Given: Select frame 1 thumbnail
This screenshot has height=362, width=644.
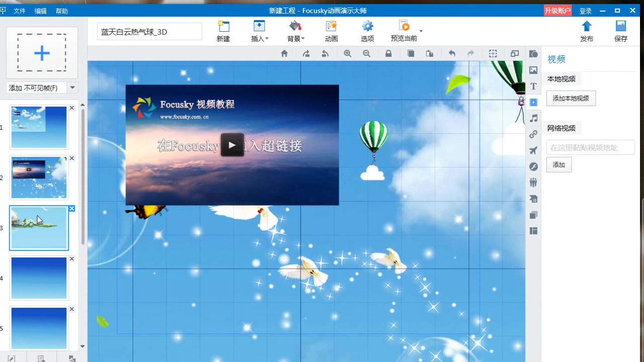Looking at the screenshot, I should pyautogui.click(x=39, y=127).
